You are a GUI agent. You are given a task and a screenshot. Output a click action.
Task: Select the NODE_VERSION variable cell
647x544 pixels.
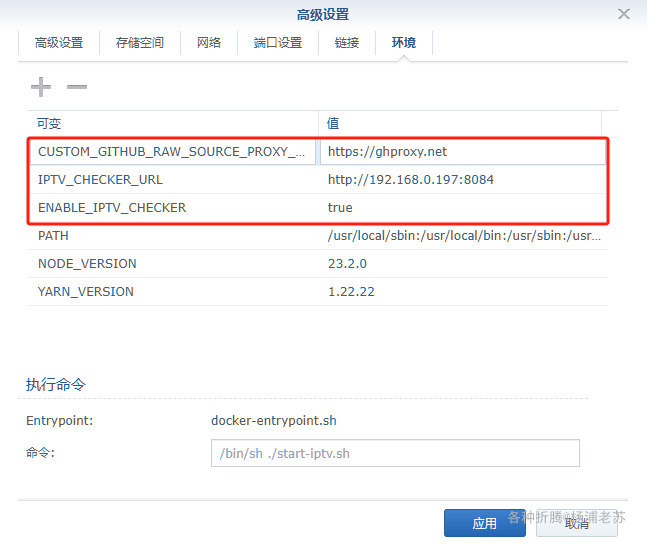pyautogui.click(x=173, y=264)
